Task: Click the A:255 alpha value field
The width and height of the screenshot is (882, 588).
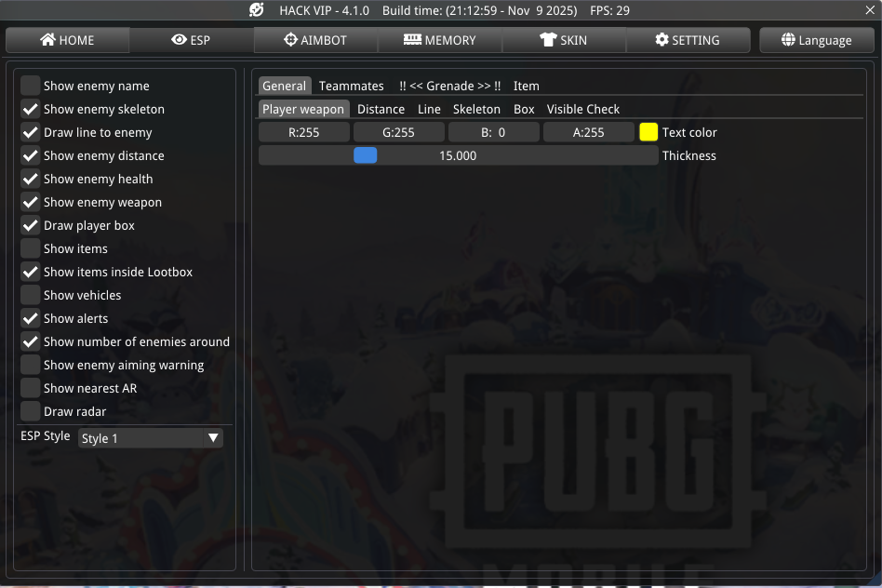Action: click(x=589, y=132)
